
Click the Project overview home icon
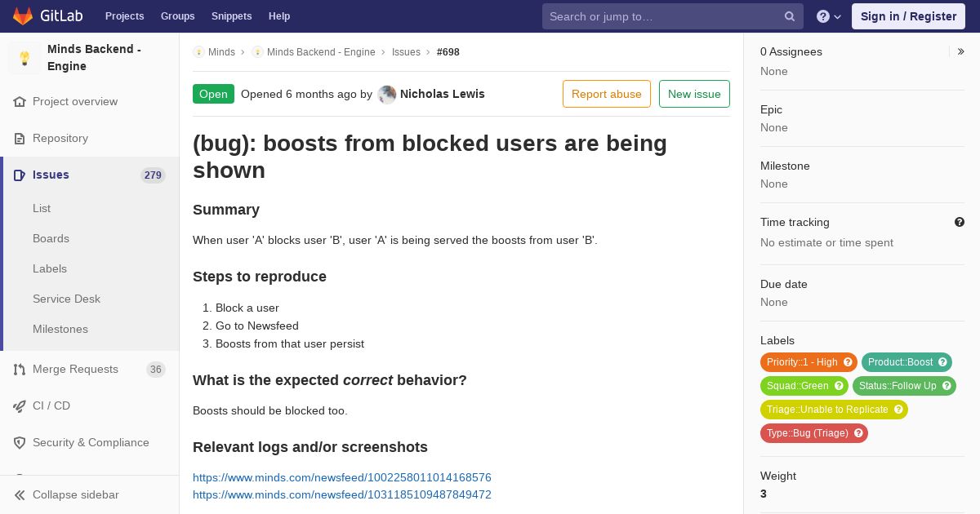click(20, 102)
